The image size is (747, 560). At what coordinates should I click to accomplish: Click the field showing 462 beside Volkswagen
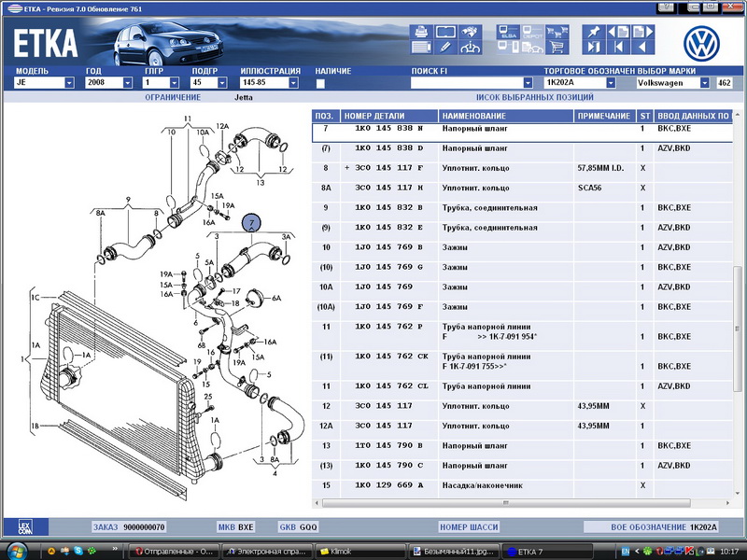[x=725, y=83]
